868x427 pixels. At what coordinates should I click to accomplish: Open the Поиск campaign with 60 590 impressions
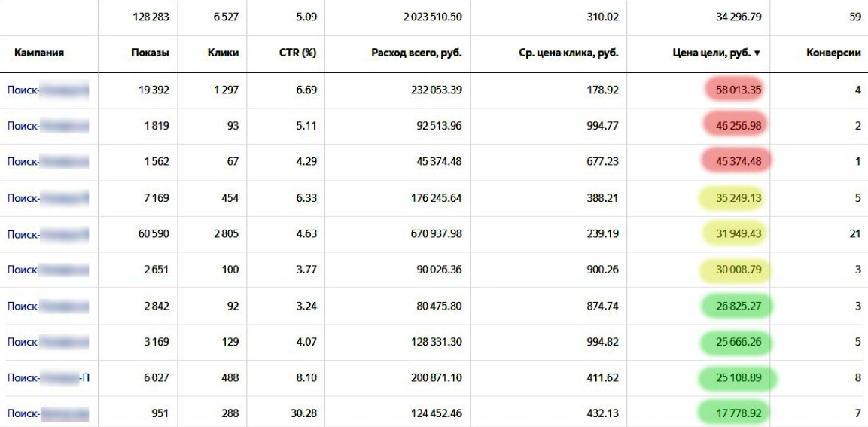(48, 234)
